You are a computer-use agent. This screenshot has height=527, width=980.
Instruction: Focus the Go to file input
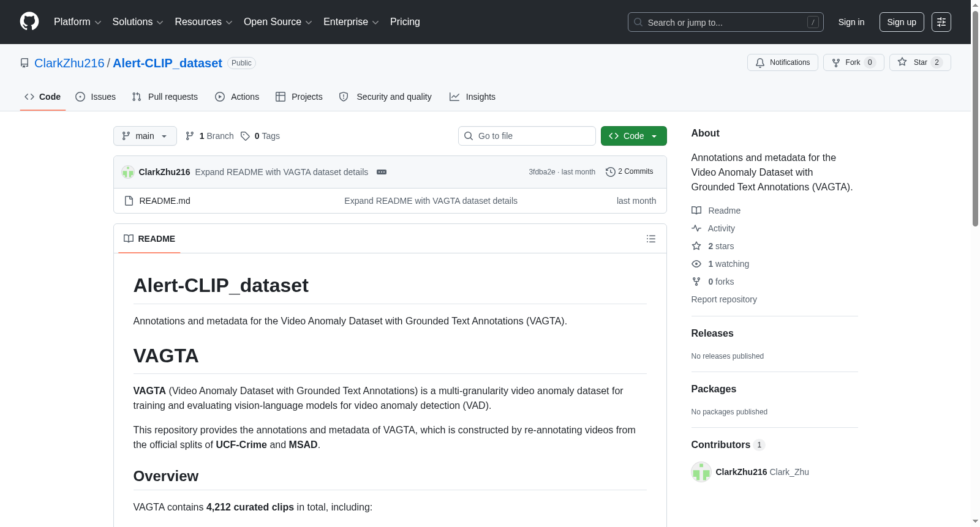pyautogui.click(x=527, y=136)
